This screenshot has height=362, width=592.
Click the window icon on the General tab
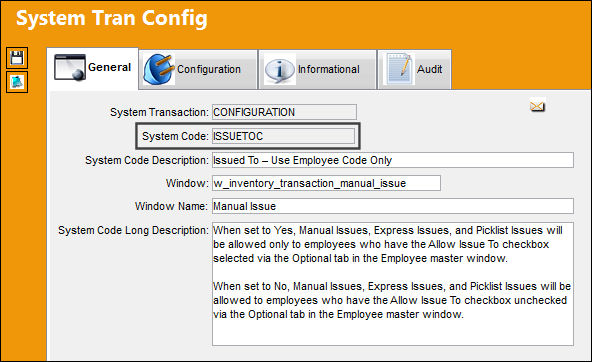70,67
